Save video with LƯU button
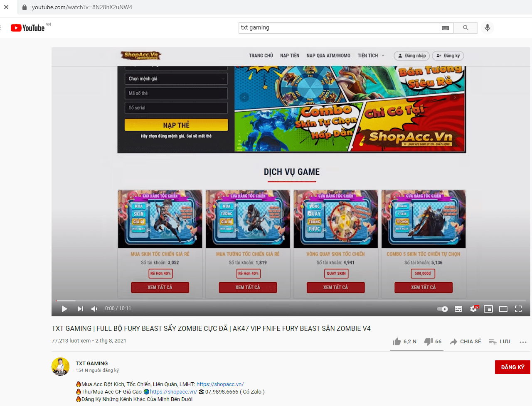The image size is (532, 406). [500, 341]
